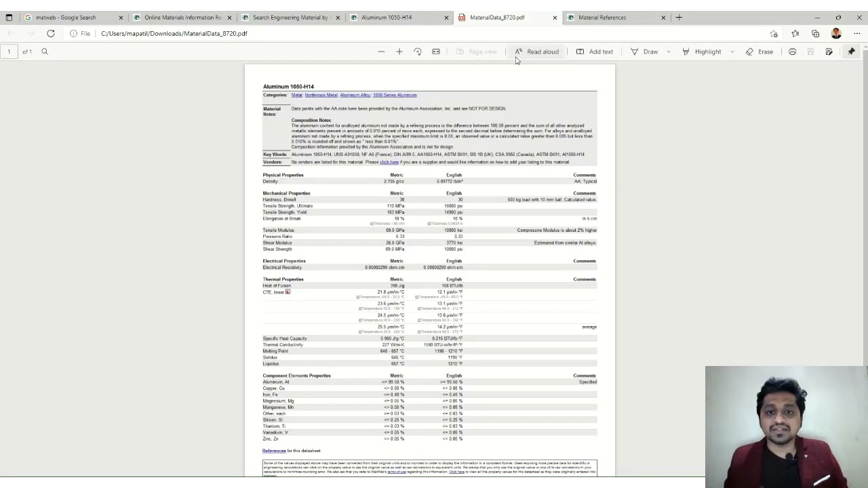Open the Favorites list

click(x=795, y=33)
